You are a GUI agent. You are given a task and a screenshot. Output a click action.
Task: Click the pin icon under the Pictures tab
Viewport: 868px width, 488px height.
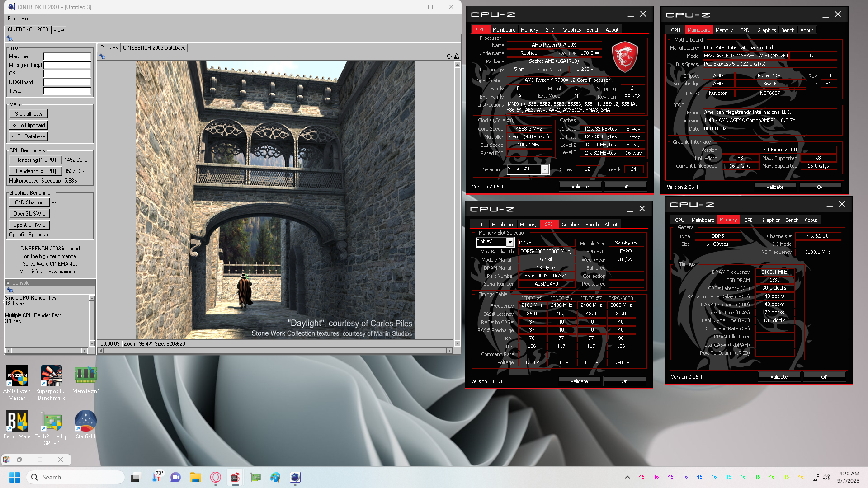[x=102, y=56]
